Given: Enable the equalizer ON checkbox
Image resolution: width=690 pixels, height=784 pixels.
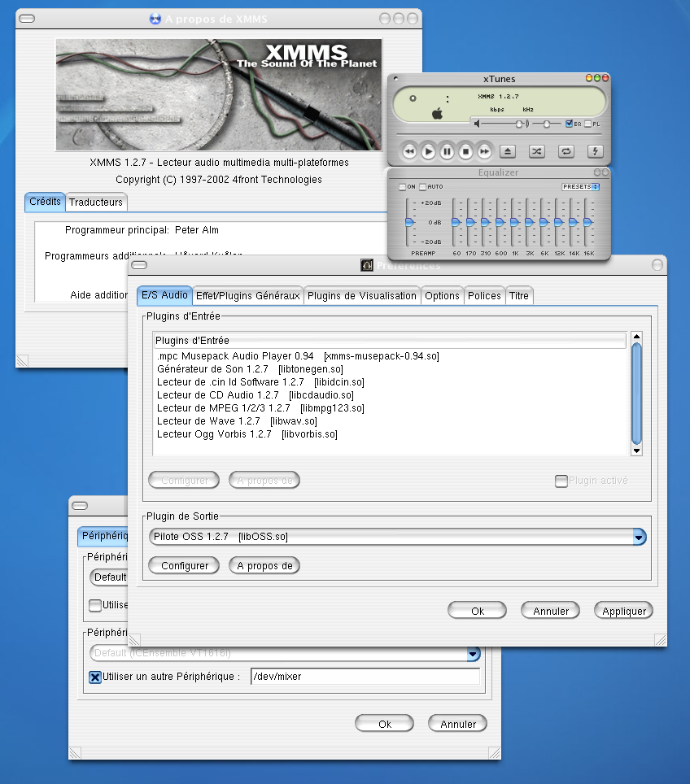Looking at the screenshot, I should [402, 187].
